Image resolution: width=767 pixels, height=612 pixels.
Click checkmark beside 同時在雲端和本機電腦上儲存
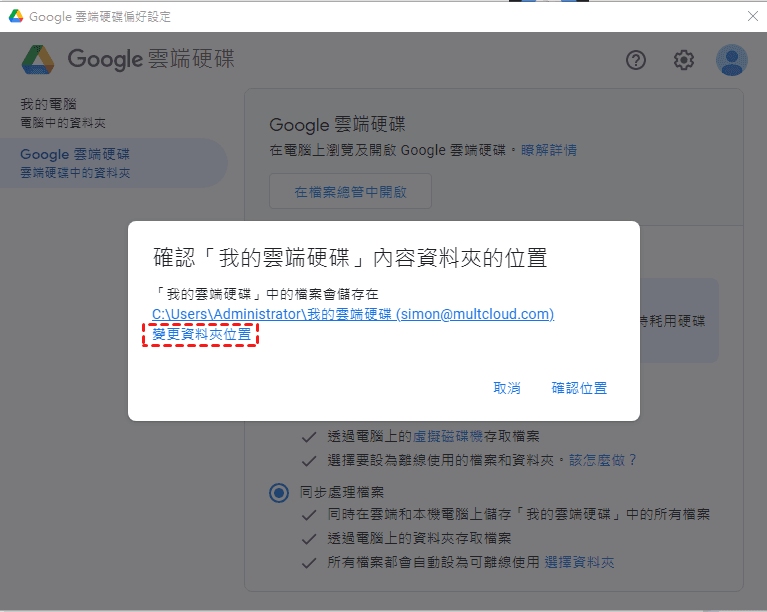pos(309,515)
